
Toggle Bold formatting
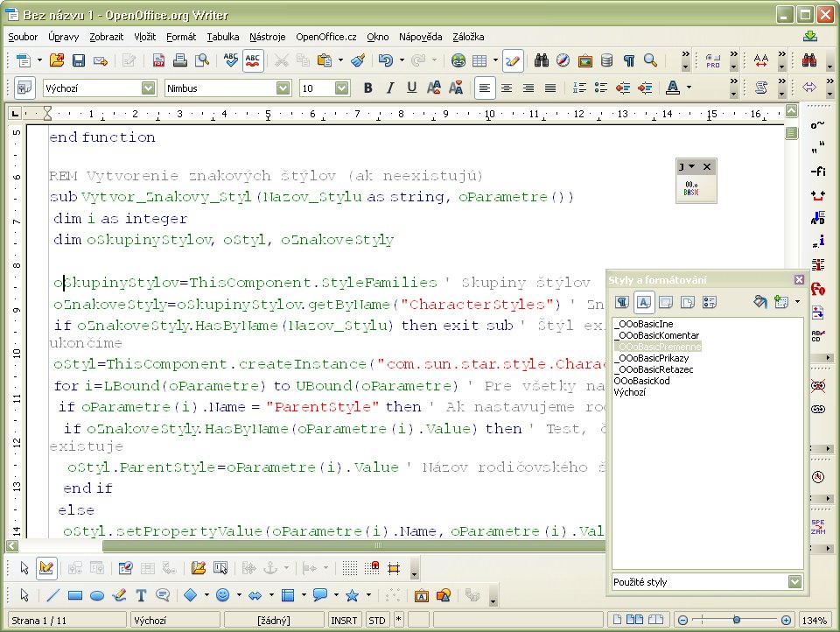(367, 88)
